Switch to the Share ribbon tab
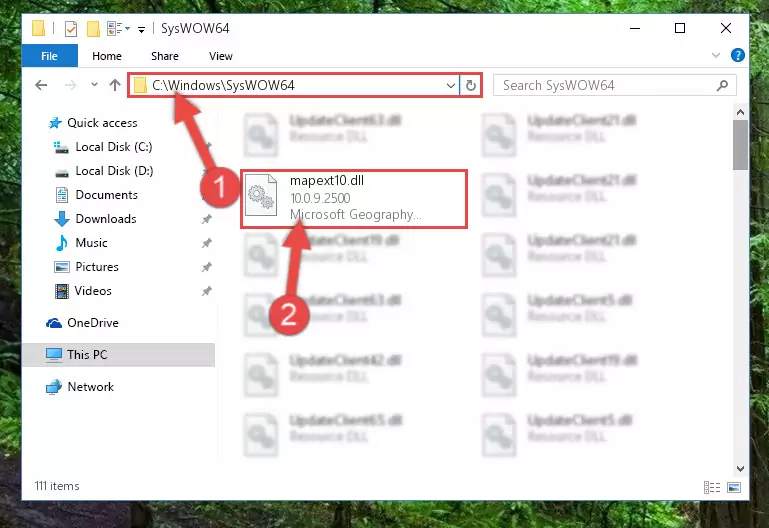Viewport: 769px width, 528px height. pos(165,56)
